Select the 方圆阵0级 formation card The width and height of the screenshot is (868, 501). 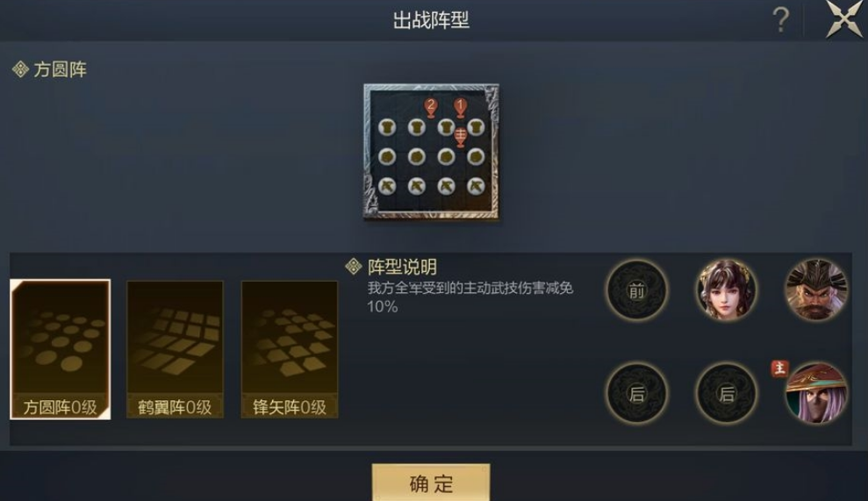61,349
